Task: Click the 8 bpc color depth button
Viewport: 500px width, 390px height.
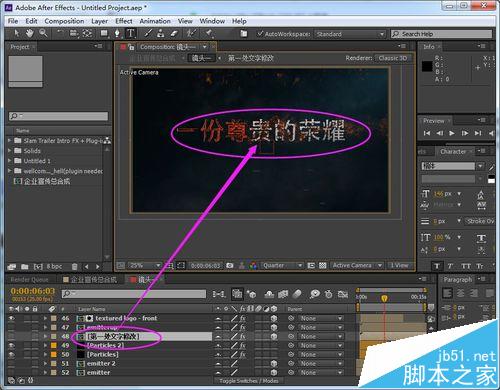Action: (x=54, y=267)
